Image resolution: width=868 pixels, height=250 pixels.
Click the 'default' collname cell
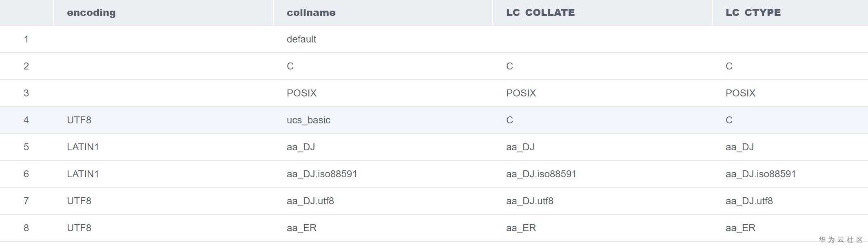point(301,39)
